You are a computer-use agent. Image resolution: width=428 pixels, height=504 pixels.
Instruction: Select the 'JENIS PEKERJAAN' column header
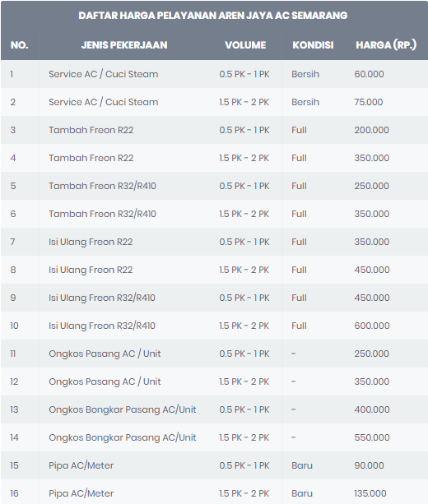click(x=124, y=45)
